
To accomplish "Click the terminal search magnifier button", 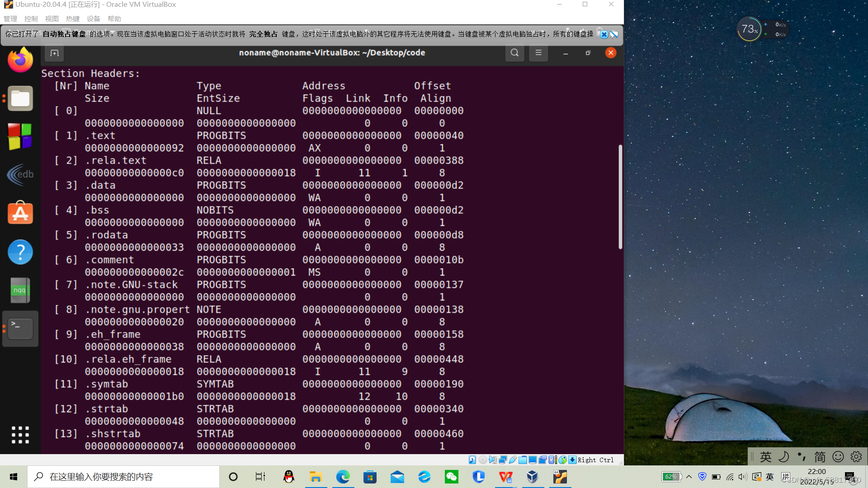I will pyautogui.click(x=514, y=53).
